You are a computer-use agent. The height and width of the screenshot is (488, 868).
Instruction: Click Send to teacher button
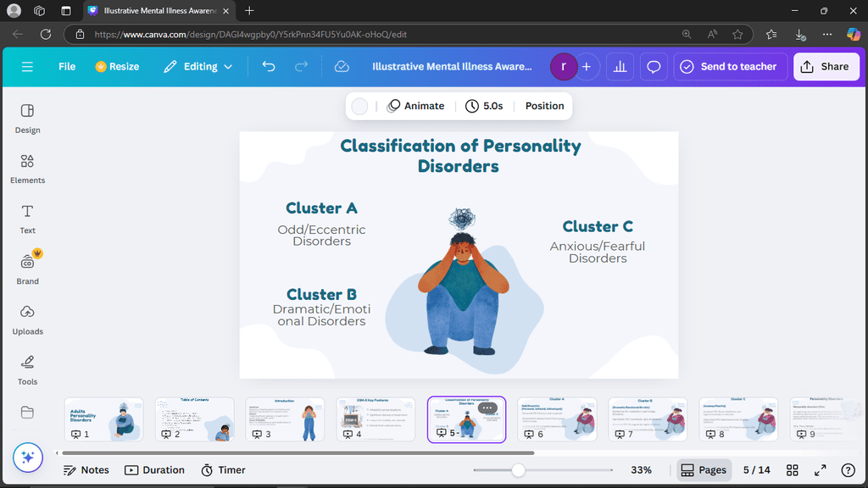pyautogui.click(x=730, y=66)
